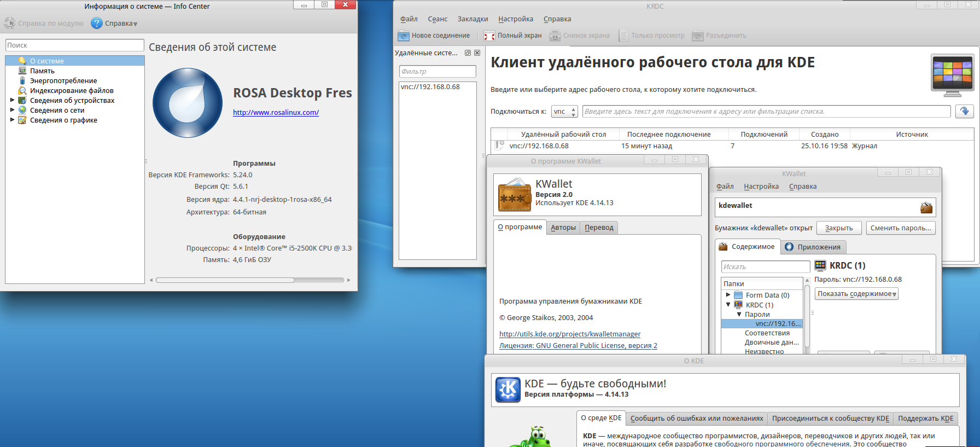Open the Файл menu in KWallet
The height and width of the screenshot is (447, 980).
pyautogui.click(x=725, y=187)
